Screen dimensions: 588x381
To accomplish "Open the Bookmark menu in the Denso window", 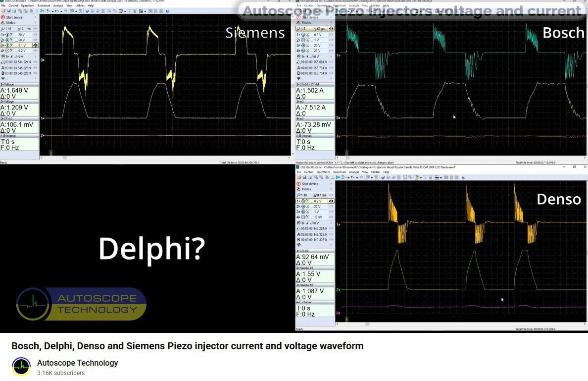I will [340, 172].
